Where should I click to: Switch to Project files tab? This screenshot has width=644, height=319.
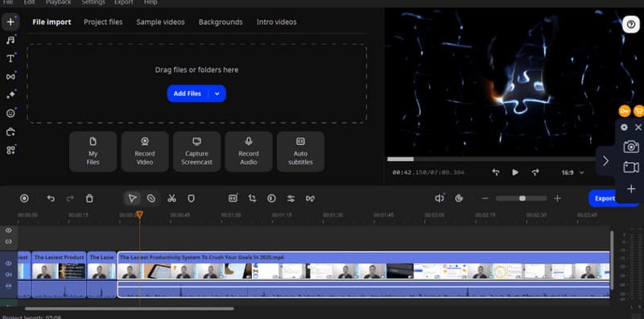[103, 23]
